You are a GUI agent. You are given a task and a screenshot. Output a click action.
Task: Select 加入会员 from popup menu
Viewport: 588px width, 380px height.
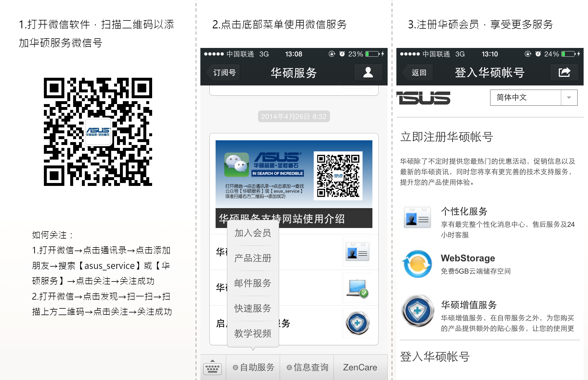coord(253,233)
